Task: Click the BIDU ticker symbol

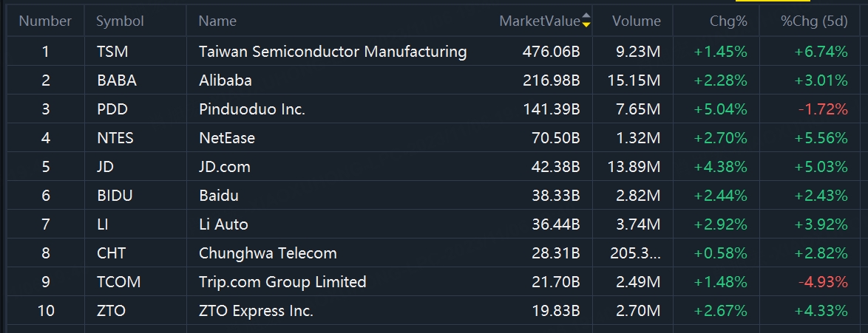Action: tap(115, 195)
